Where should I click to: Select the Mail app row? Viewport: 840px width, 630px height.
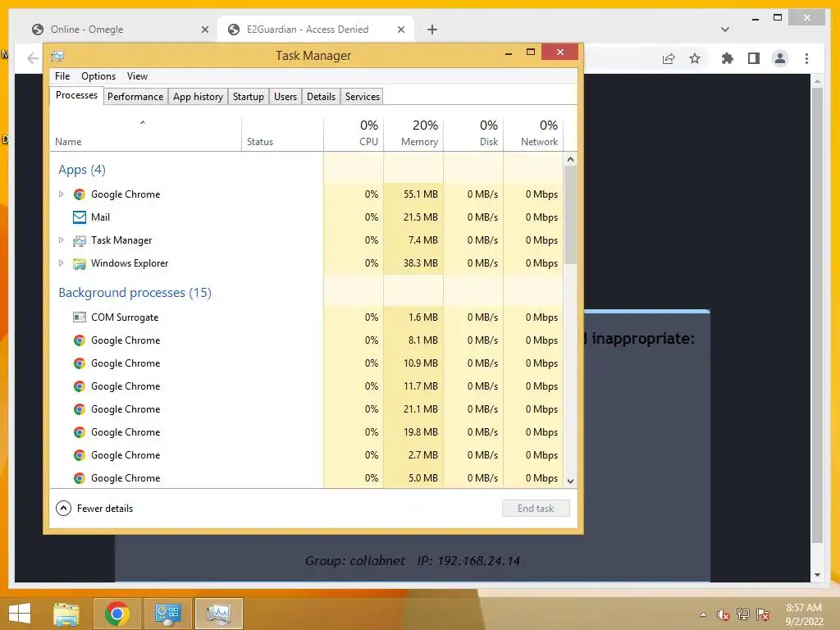click(x=307, y=217)
